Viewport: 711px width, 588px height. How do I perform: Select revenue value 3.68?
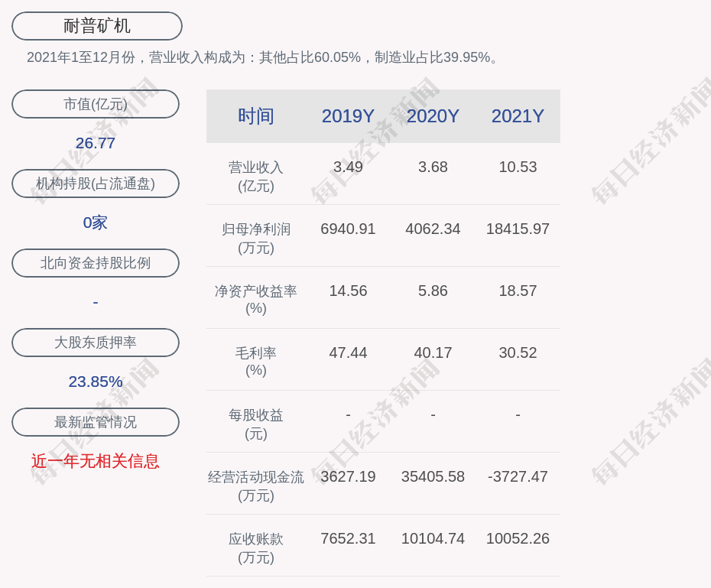pyautogui.click(x=433, y=167)
